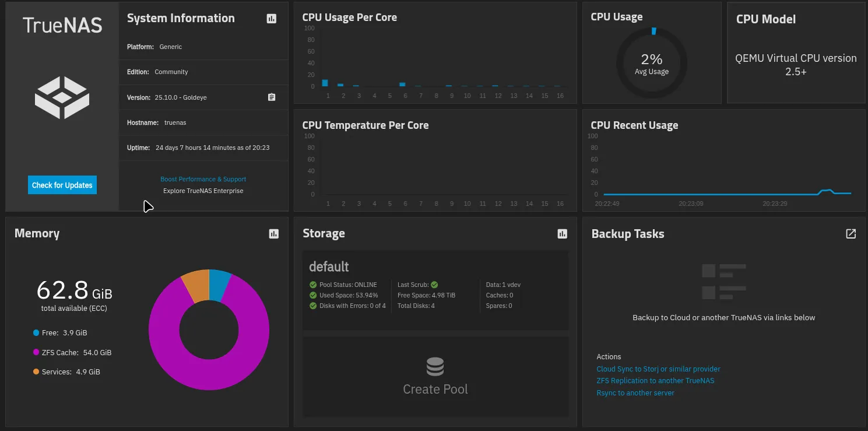
Task: Select the Edition: Community row
Action: (x=203, y=72)
